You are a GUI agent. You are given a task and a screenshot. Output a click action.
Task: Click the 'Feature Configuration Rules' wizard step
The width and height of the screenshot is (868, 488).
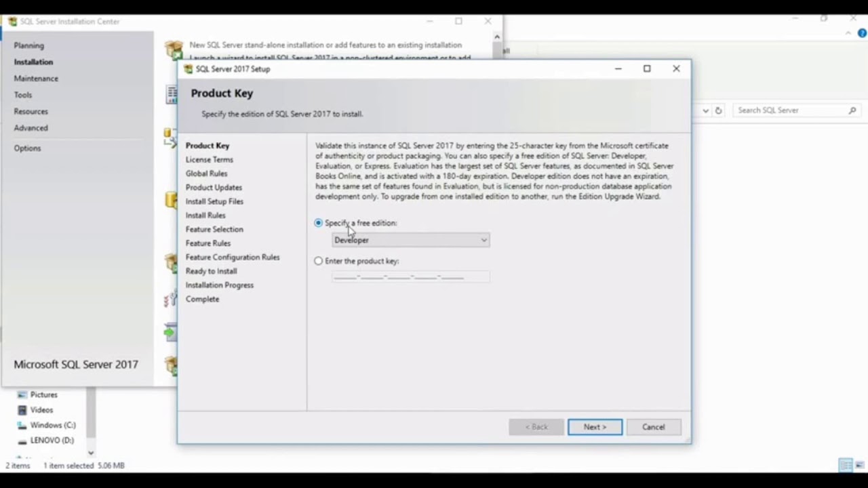(233, 258)
